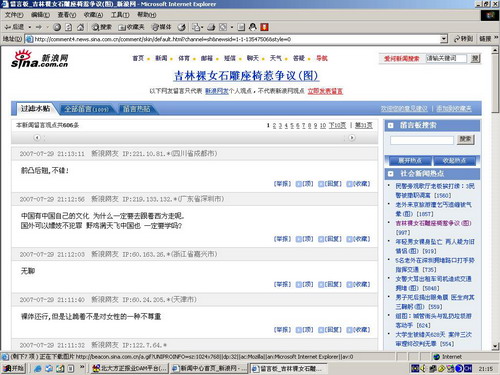Click the volume icon in the system tray

423,368
